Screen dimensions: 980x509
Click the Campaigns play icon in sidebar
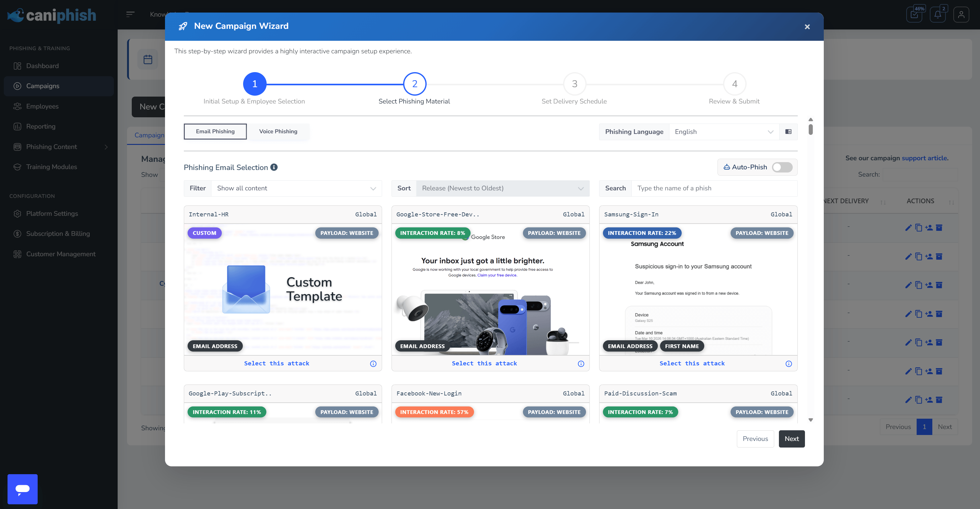point(17,86)
